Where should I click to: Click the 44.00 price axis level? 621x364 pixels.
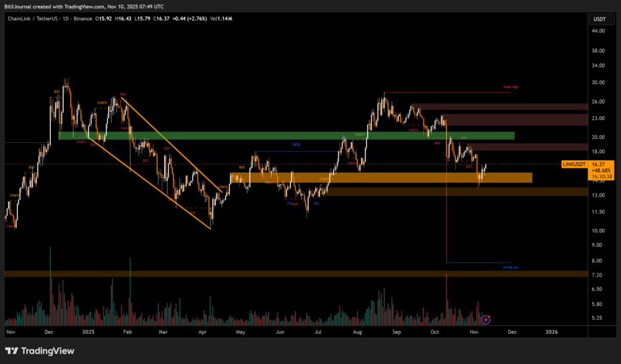[598, 31]
